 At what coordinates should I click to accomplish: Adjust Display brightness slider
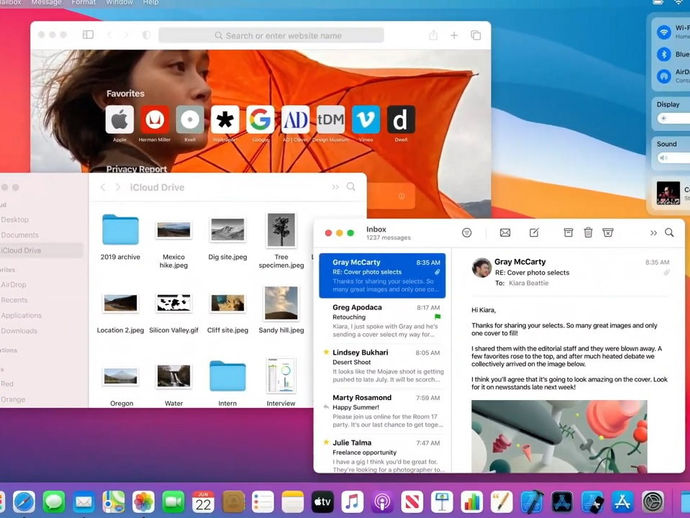point(673,118)
